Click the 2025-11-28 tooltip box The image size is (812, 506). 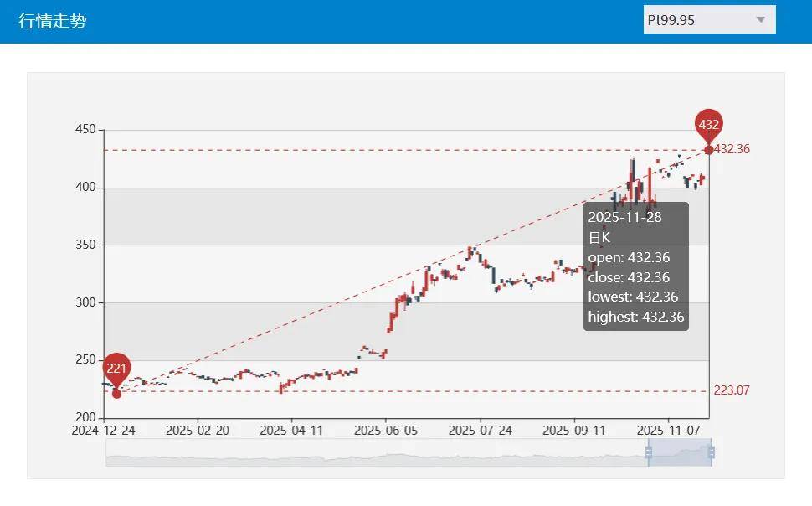pos(636,266)
